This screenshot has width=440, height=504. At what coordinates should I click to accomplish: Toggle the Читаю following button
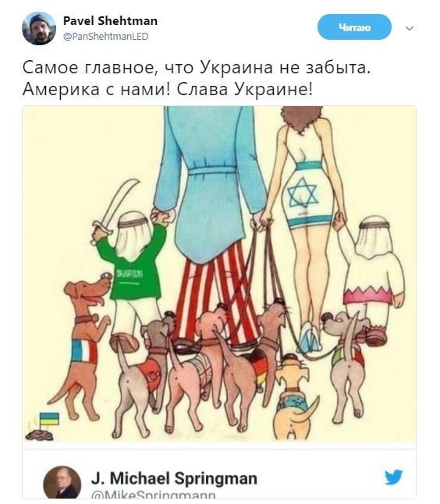click(x=354, y=27)
